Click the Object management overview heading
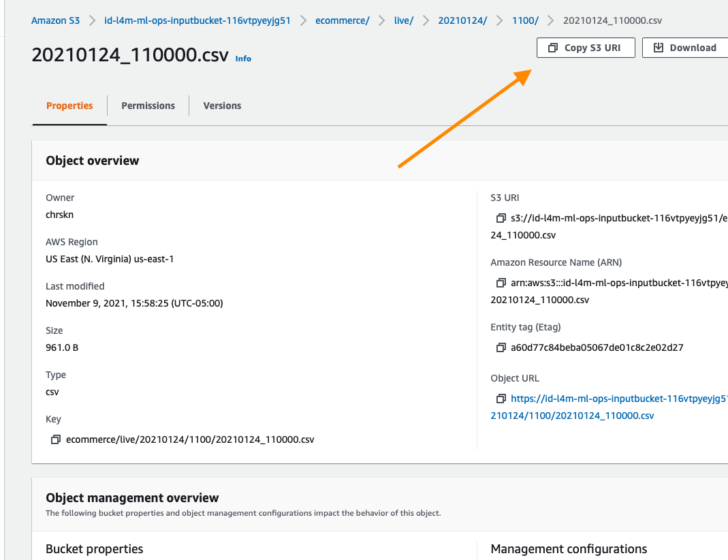The height and width of the screenshot is (560, 728). [132, 498]
